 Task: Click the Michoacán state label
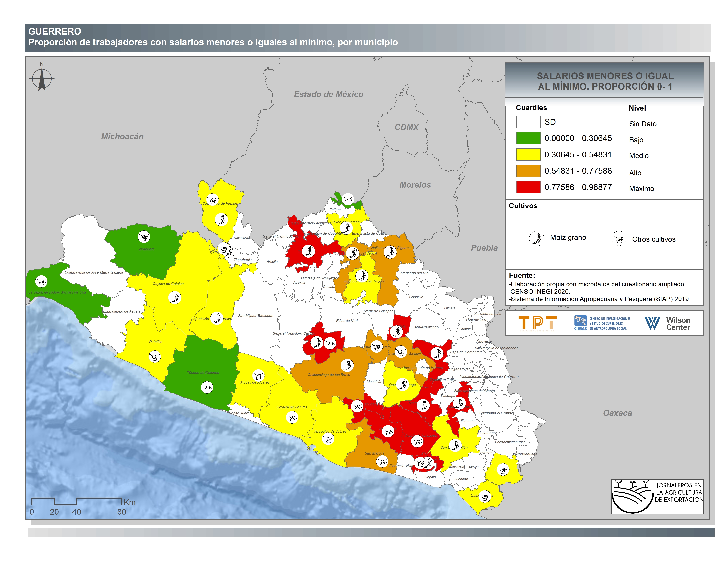tap(122, 136)
